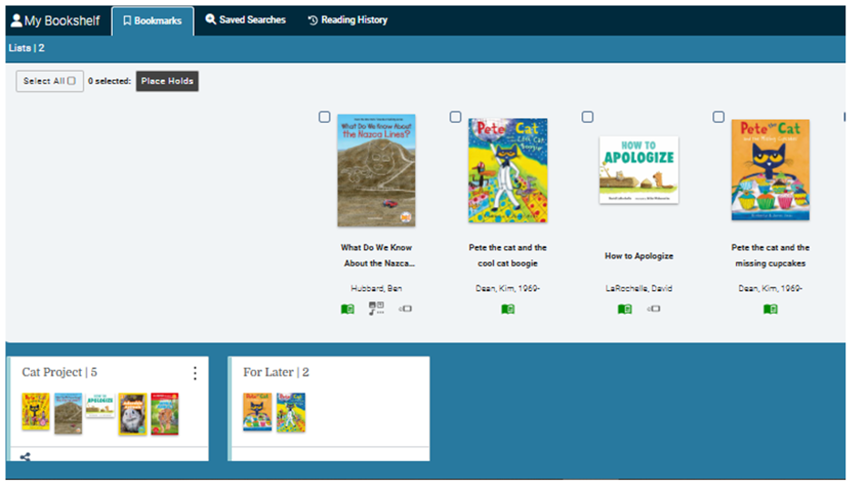Open title What Do We Know About the Nazca
The image size is (868, 491).
coord(377,256)
